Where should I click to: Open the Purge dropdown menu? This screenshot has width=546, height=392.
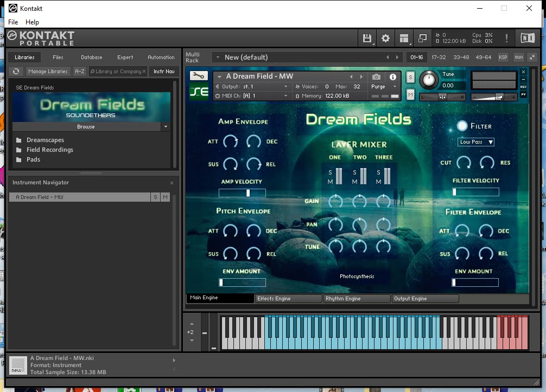(395, 87)
